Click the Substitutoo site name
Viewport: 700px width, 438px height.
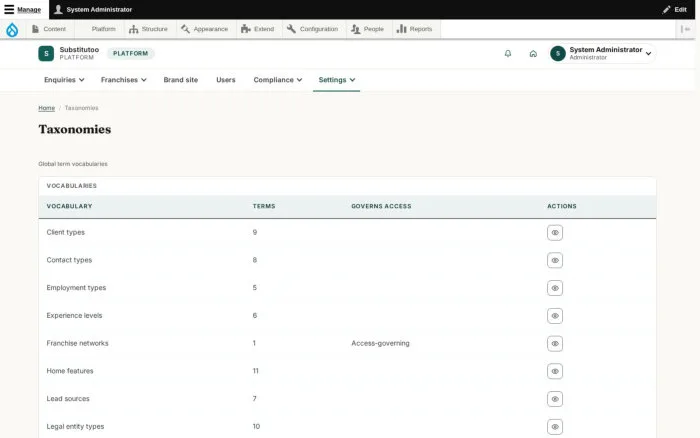[79, 50]
